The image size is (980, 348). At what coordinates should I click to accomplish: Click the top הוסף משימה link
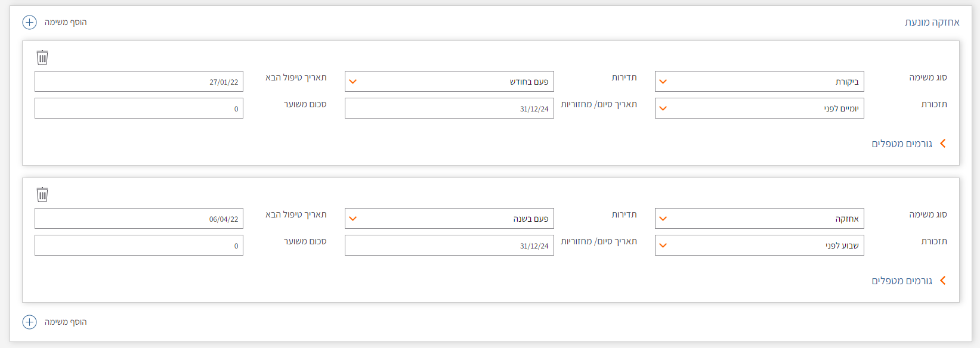pos(66,23)
